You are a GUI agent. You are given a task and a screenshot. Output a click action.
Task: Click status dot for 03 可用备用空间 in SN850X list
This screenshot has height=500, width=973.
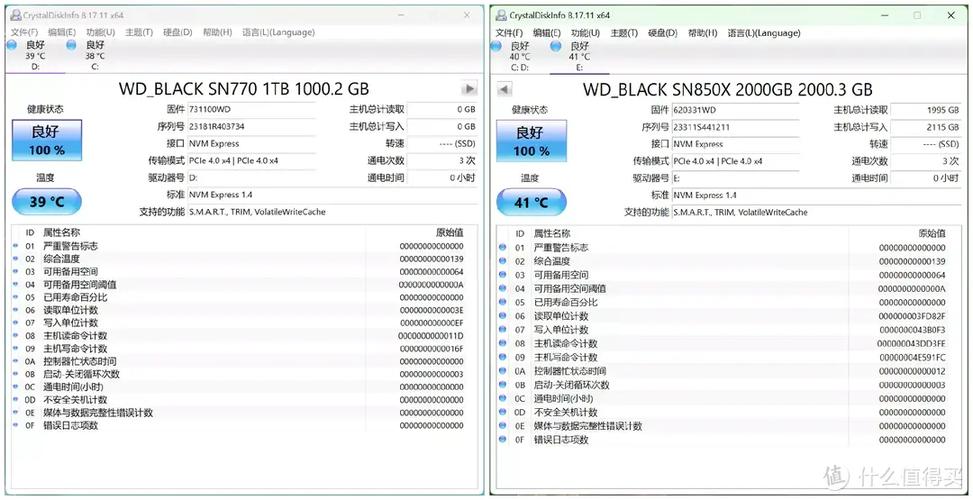pos(503,275)
